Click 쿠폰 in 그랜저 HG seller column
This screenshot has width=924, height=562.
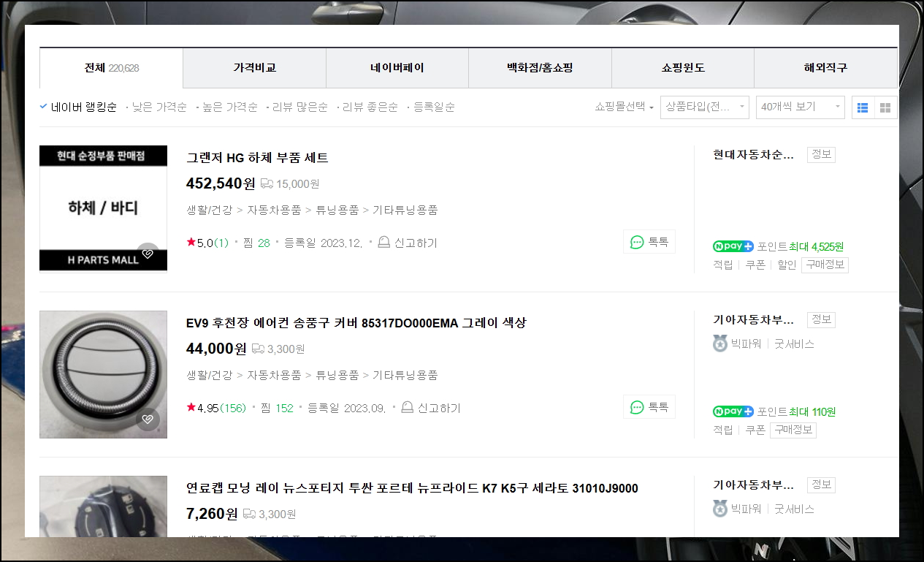click(755, 265)
